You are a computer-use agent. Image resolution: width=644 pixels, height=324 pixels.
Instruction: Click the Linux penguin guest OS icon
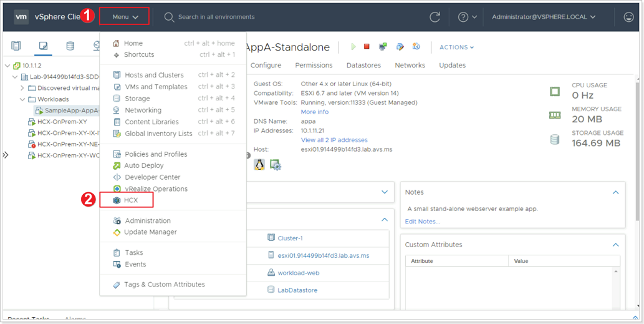point(259,165)
